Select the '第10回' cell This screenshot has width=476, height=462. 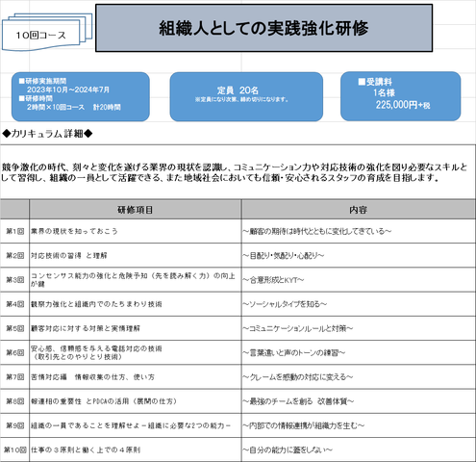[x=14, y=449]
